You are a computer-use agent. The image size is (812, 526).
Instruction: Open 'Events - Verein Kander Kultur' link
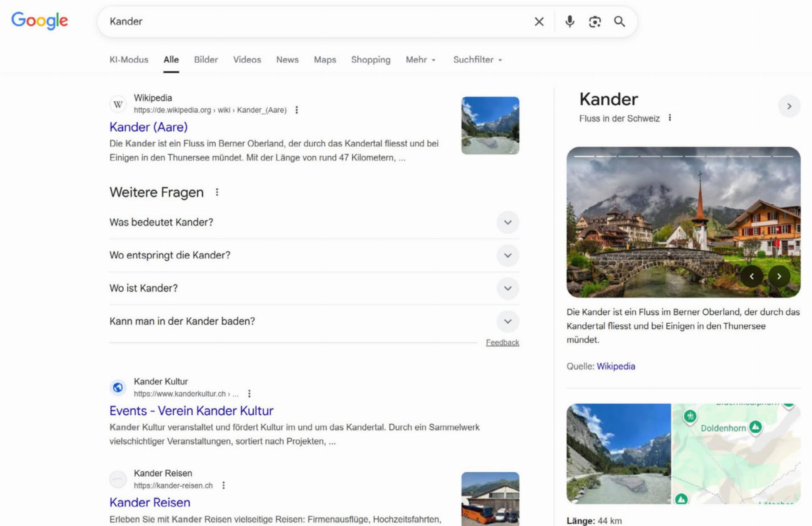[x=191, y=411]
